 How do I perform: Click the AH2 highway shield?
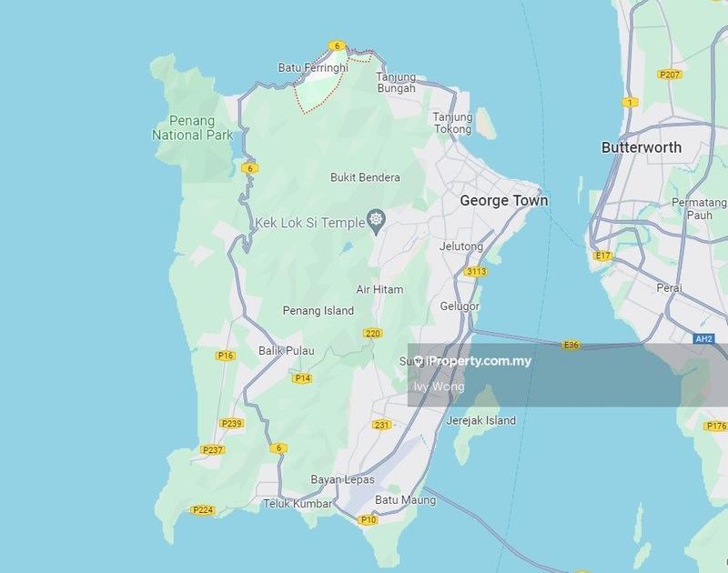coord(703,338)
